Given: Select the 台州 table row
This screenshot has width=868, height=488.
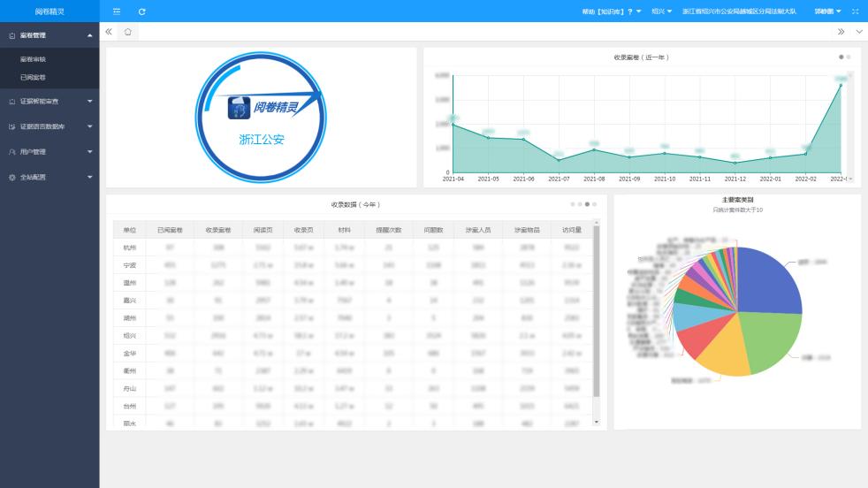Looking at the screenshot, I should [353, 406].
